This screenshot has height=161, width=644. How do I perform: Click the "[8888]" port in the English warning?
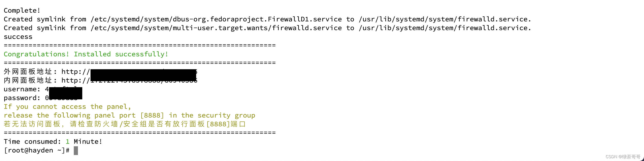(x=152, y=116)
